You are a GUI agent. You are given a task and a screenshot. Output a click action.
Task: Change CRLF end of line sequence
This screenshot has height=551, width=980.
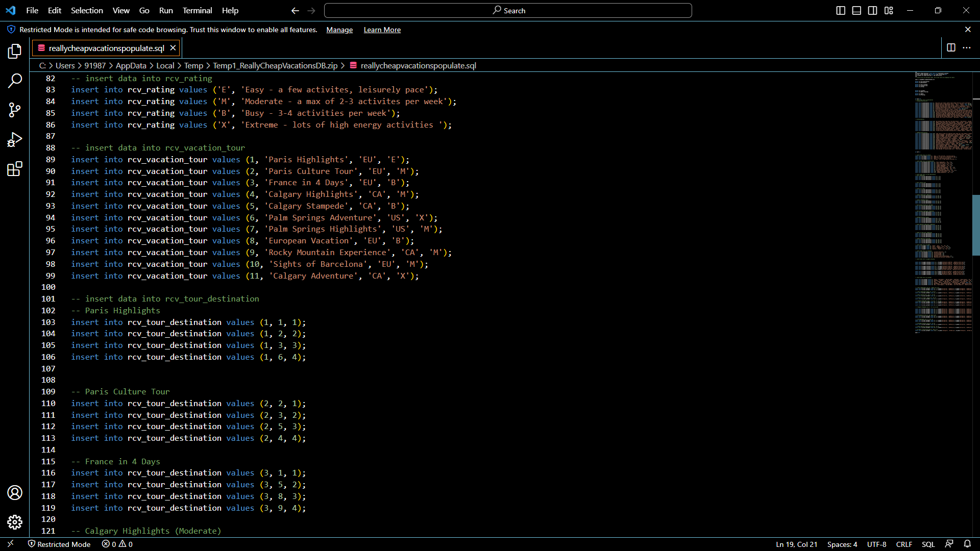tap(903, 544)
